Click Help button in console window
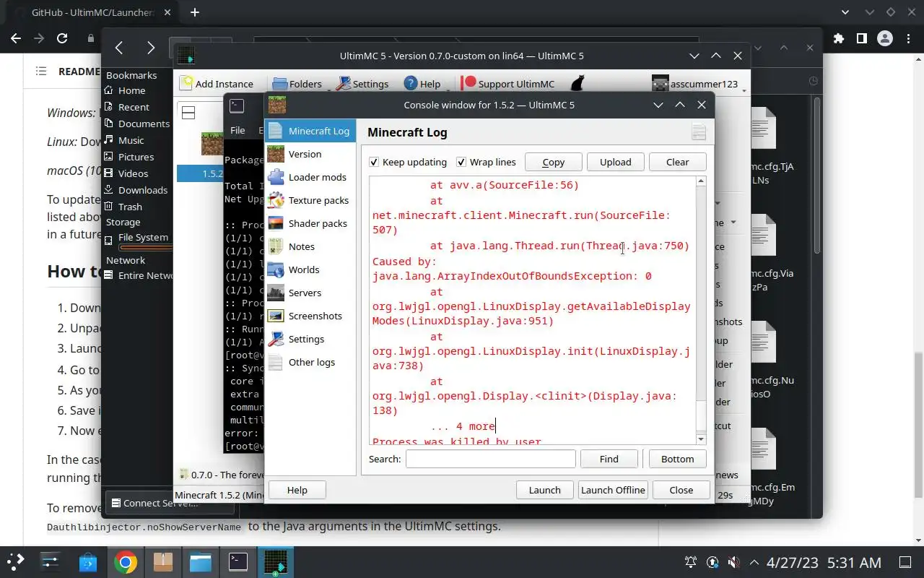This screenshot has width=924, height=578. (297, 490)
